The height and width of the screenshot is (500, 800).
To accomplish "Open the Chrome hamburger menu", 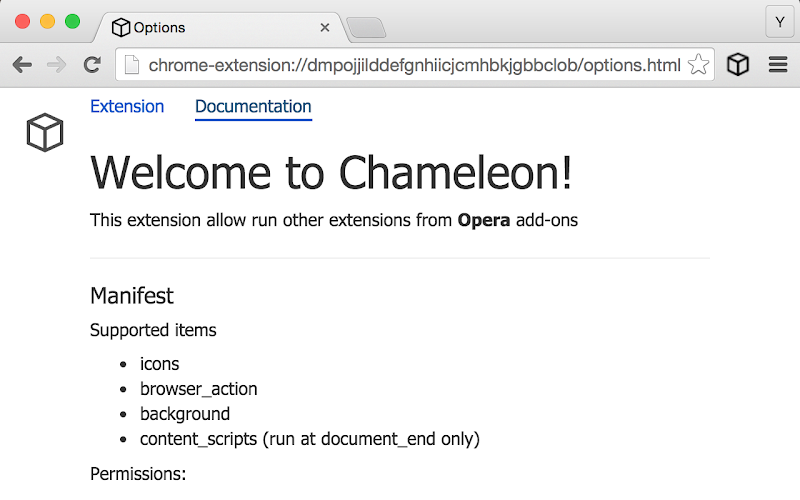I will [x=778, y=64].
